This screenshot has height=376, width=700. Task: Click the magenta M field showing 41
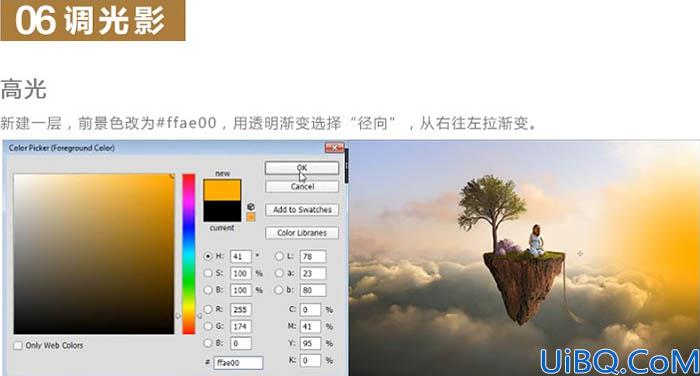(310, 326)
